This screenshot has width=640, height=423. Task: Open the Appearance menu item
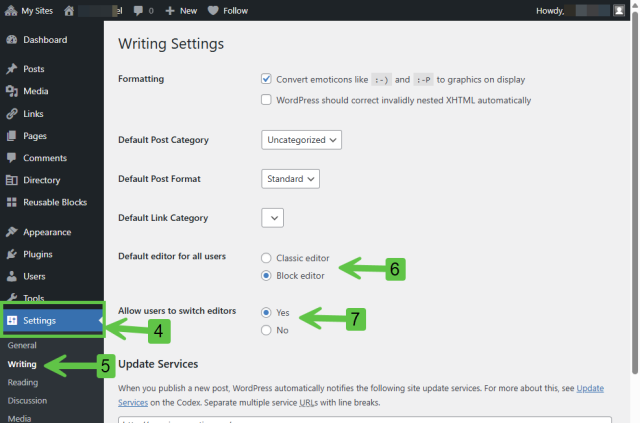pyautogui.click(x=52, y=232)
